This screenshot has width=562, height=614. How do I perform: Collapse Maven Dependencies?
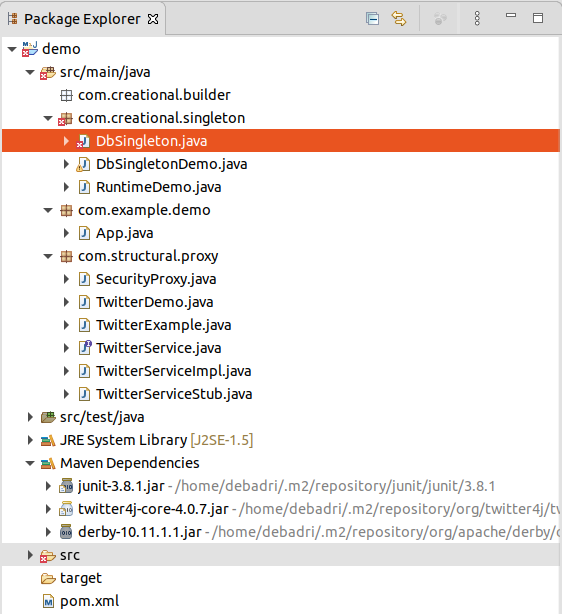click(30, 464)
